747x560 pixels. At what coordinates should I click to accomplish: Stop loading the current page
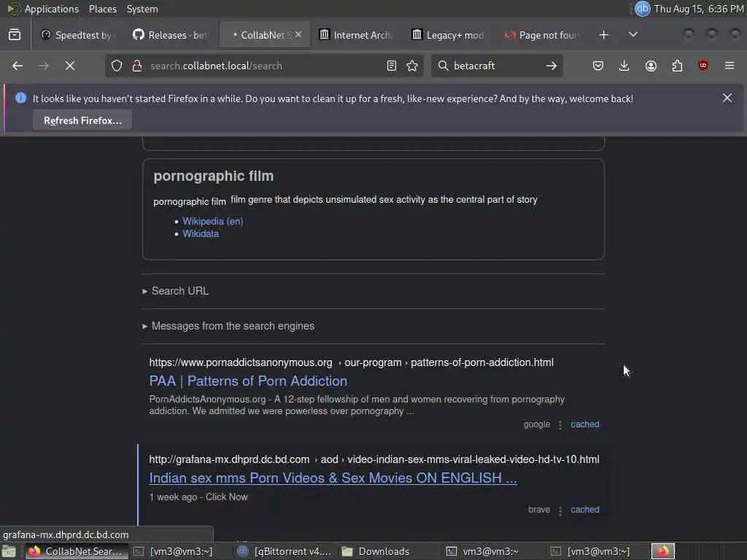tap(70, 66)
